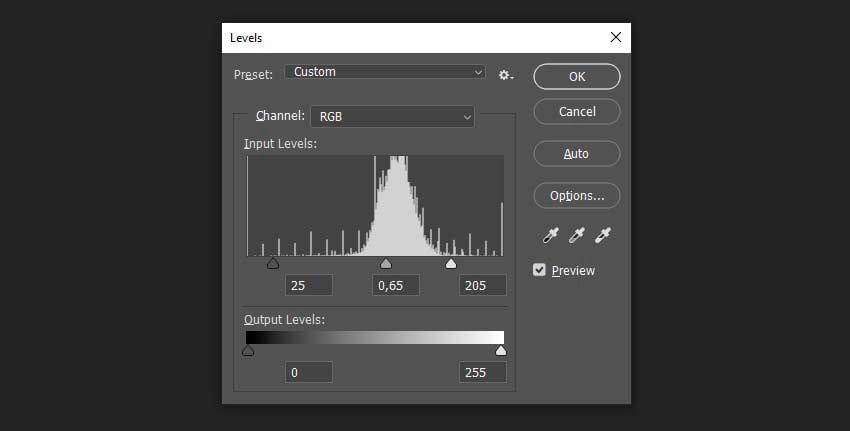Click the output white slider handle
This screenshot has height=431, width=850.
(501, 350)
